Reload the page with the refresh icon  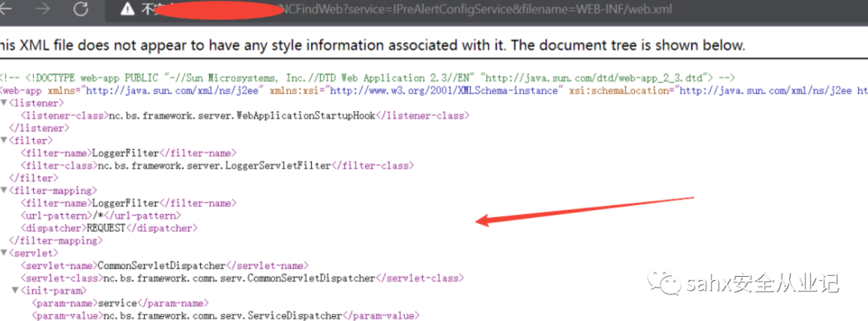pyautogui.click(x=81, y=9)
